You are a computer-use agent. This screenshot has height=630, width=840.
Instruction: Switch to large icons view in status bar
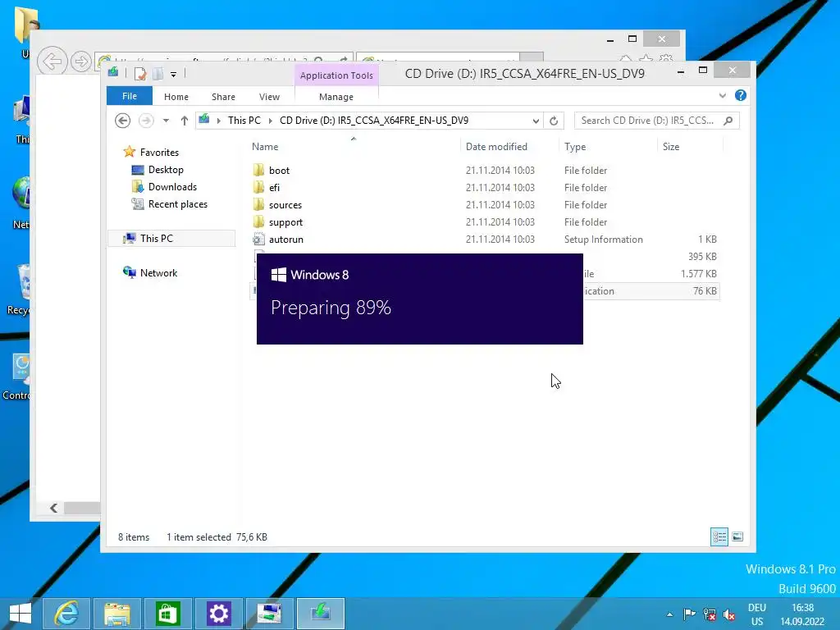tap(737, 536)
